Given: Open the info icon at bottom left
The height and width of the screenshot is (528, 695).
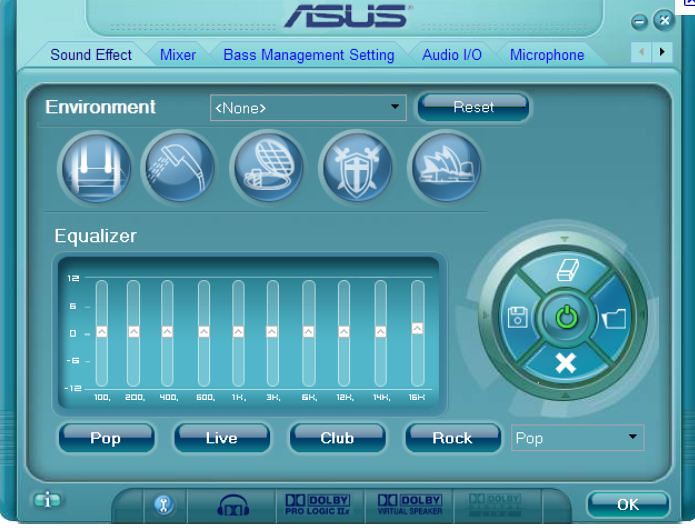Looking at the screenshot, I should pyautogui.click(x=47, y=500).
